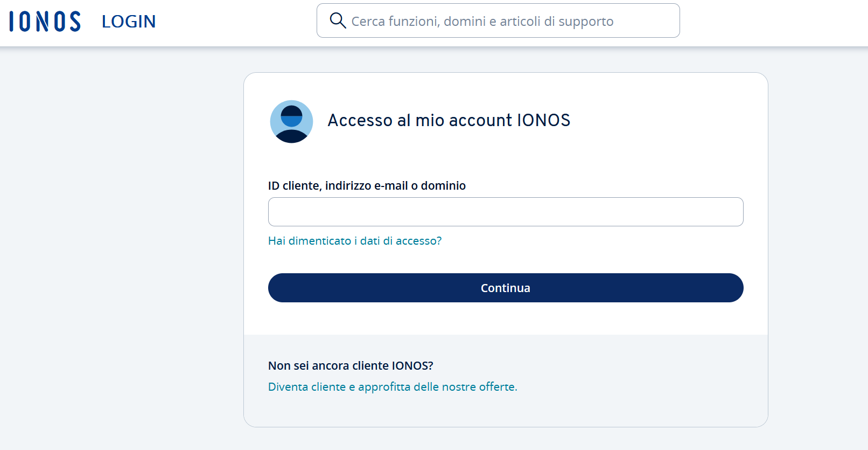Image resolution: width=868 pixels, height=450 pixels.
Task: Click the 'Accesso al mio account IONOS' heading
Action: [x=449, y=120]
